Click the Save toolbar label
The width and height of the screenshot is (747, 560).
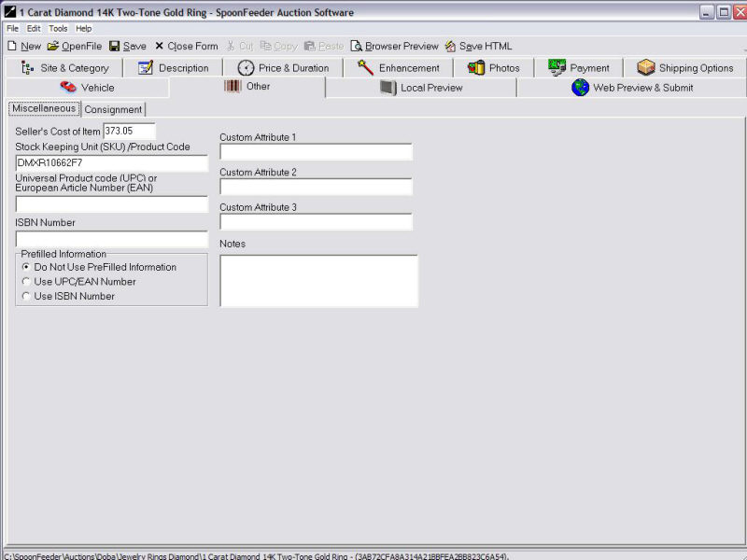pos(134,46)
